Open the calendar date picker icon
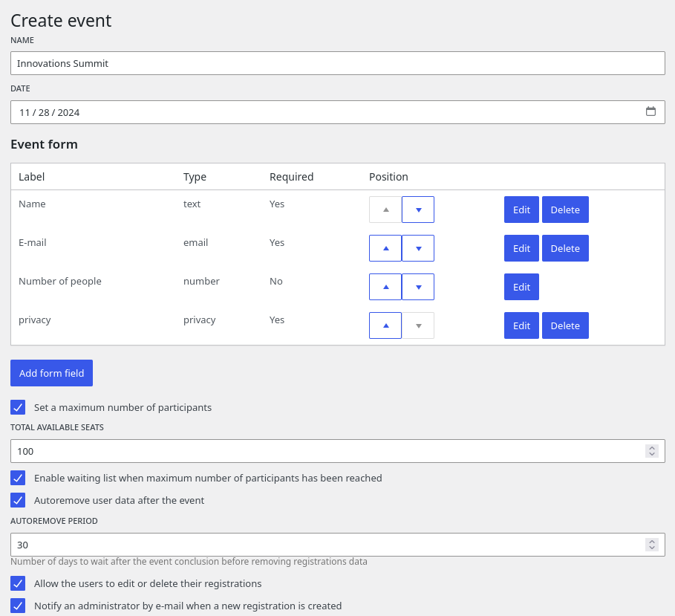Viewport: 675px width, 616px height. tap(650, 112)
